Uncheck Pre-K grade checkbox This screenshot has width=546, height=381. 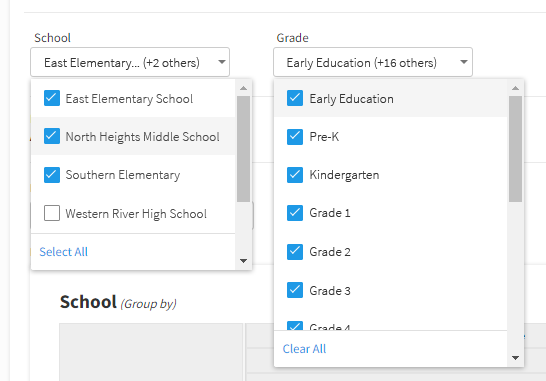point(295,137)
